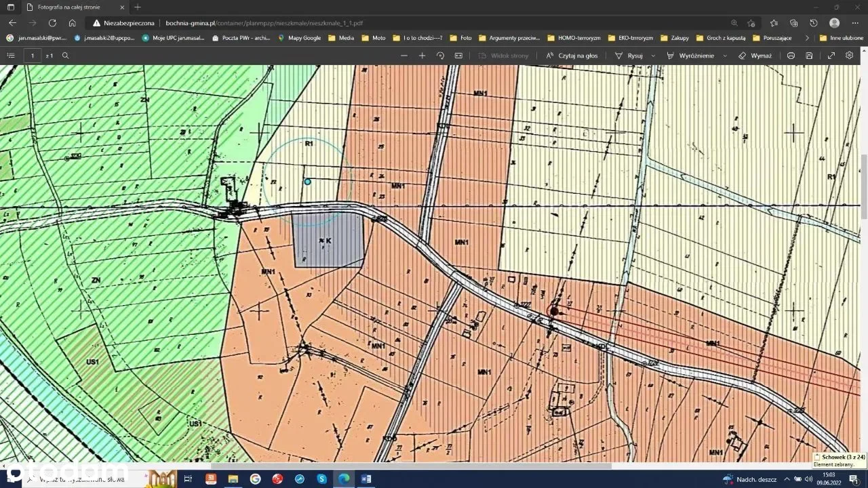Select the 'Fotografia na całej stronie' tab
The height and width of the screenshot is (488, 868).
(x=69, y=7)
